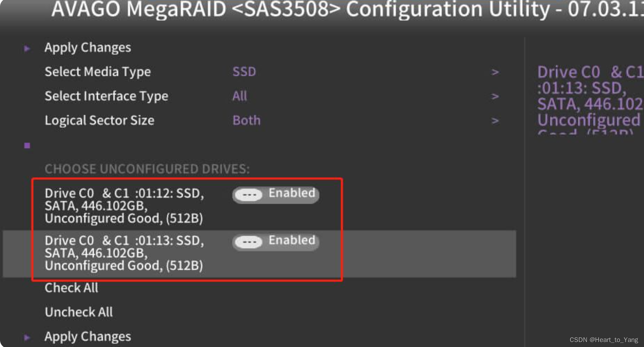Viewport: 644px width, 347px height.
Task: Click the bottom Apply Changes label
Action: [88, 336]
